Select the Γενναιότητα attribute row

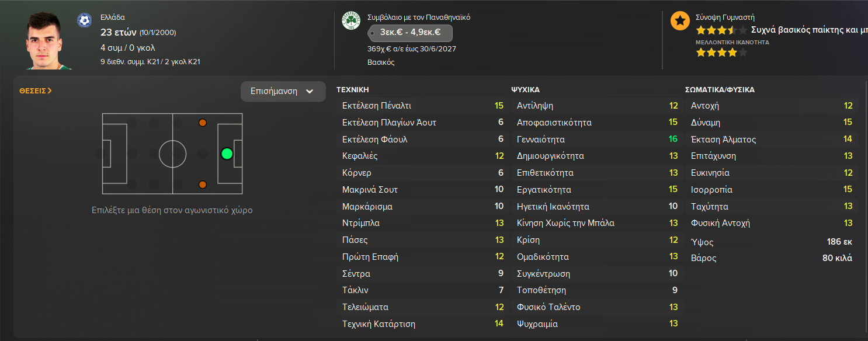[x=596, y=140]
